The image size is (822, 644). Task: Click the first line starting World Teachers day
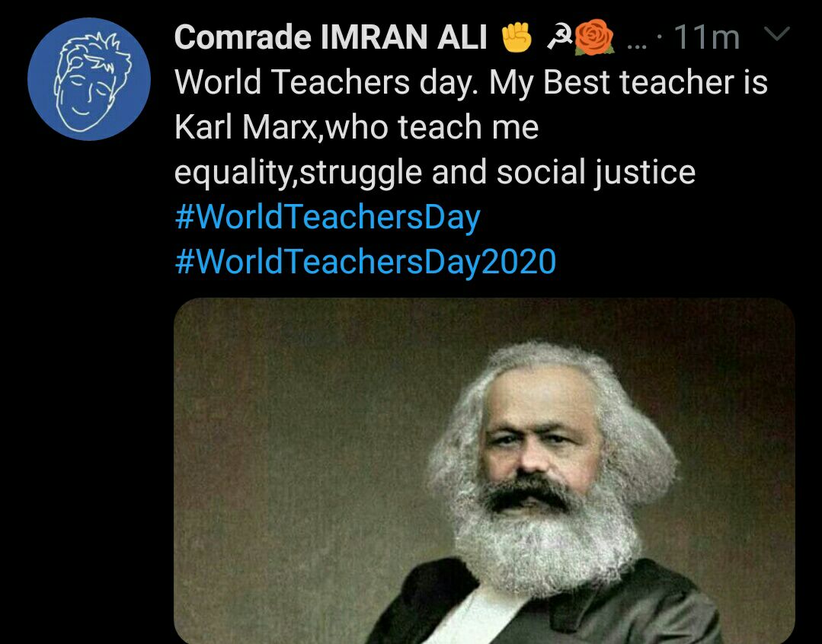471,83
